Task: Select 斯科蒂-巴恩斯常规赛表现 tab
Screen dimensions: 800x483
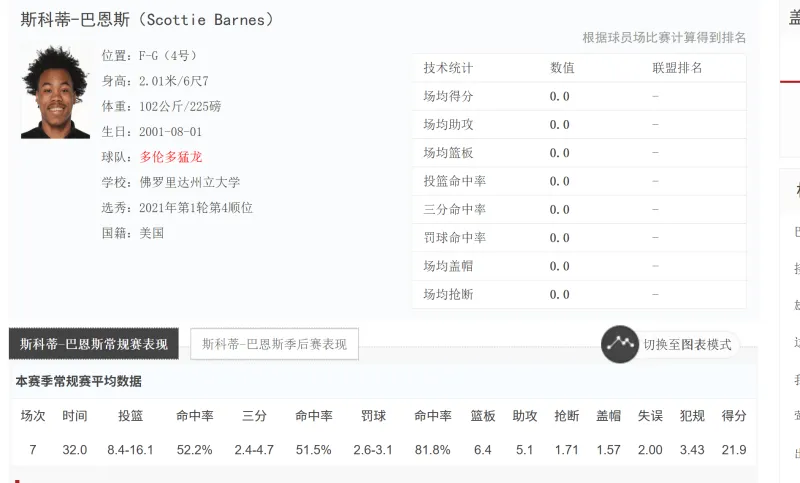Action: [94, 344]
